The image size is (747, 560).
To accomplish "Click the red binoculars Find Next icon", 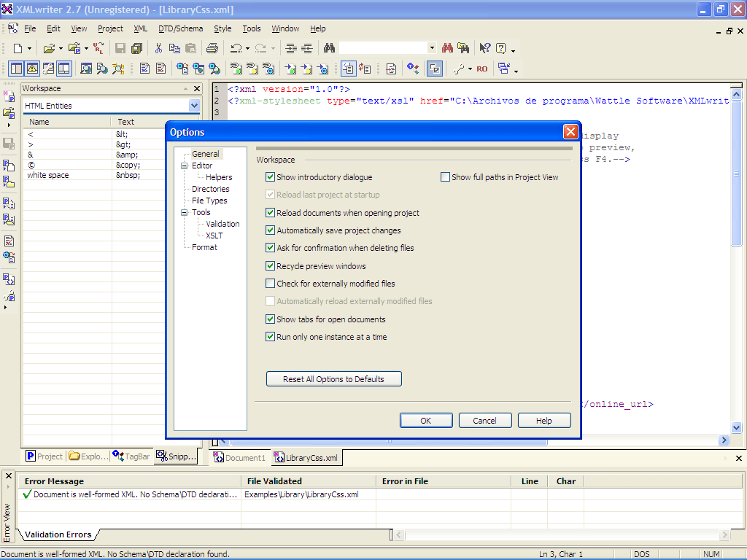I will [447, 48].
